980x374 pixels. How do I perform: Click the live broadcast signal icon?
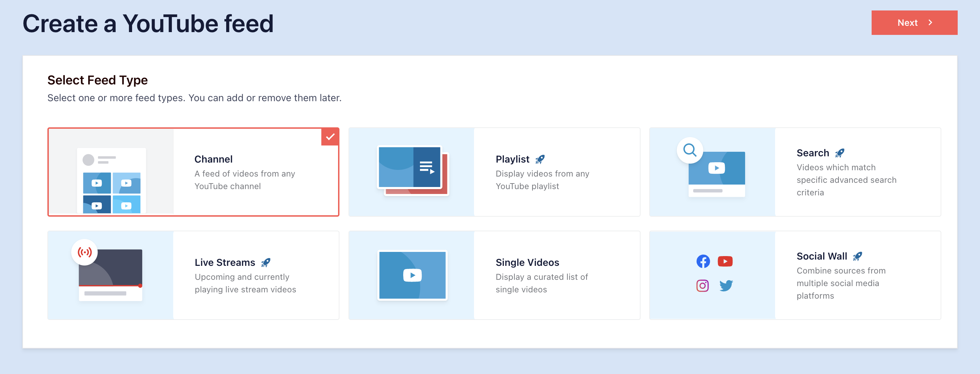coord(84,252)
